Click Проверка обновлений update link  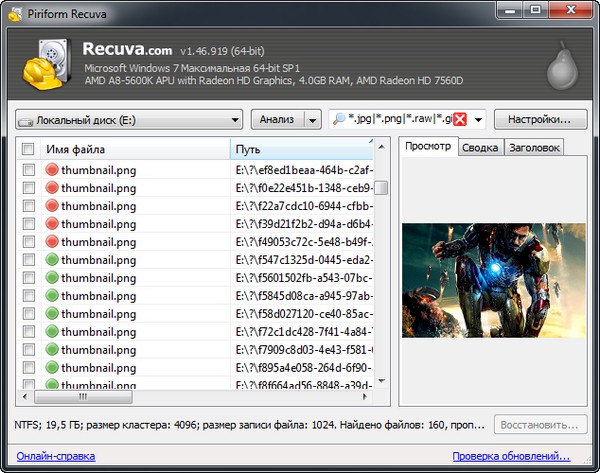pyautogui.click(x=511, y=456)
